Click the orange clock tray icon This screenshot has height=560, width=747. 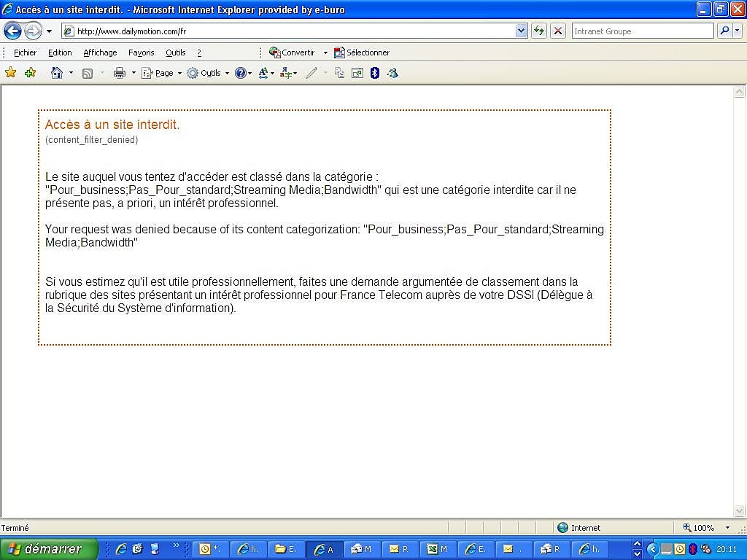[x=680, y=550]
